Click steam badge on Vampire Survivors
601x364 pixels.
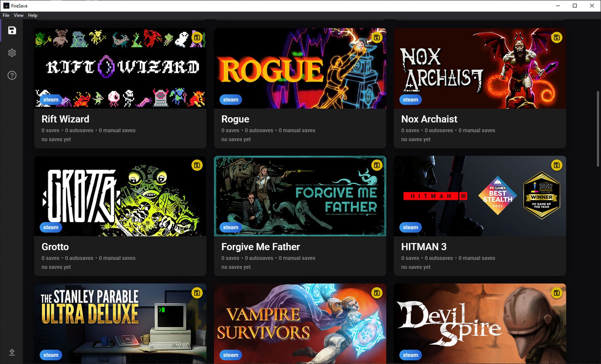click(231, 355)
